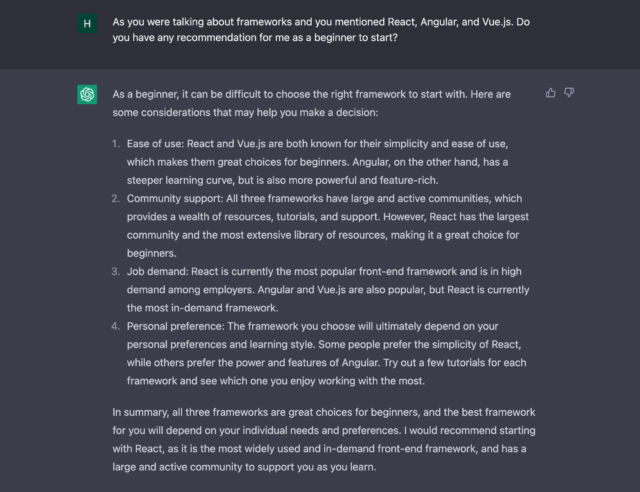Click the "In summary" closing paragraph start
Viewport: 640px width, 492px height.
(x=140, y=412)
